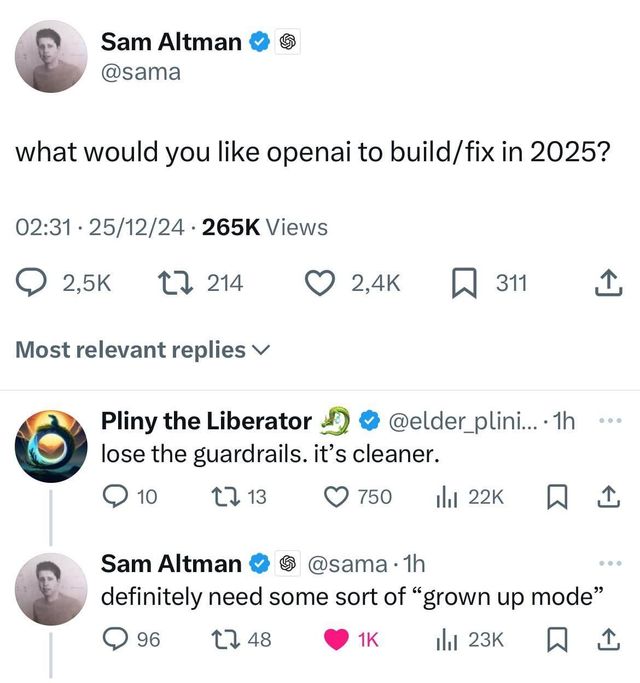This screenshot has width=640, height=683.
Task: Reply to the main openai 2025 tweet
Action: tap(33, 285)
